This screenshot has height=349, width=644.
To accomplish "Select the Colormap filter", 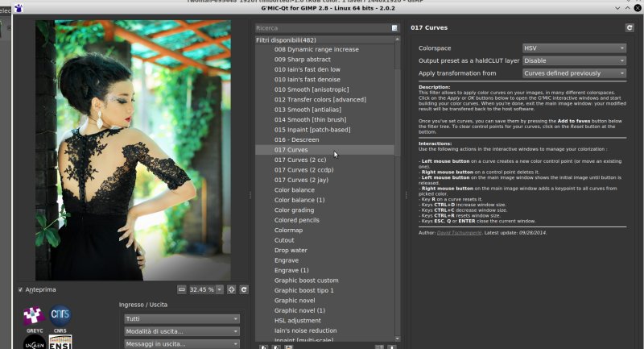I will (x=288, y=231).
